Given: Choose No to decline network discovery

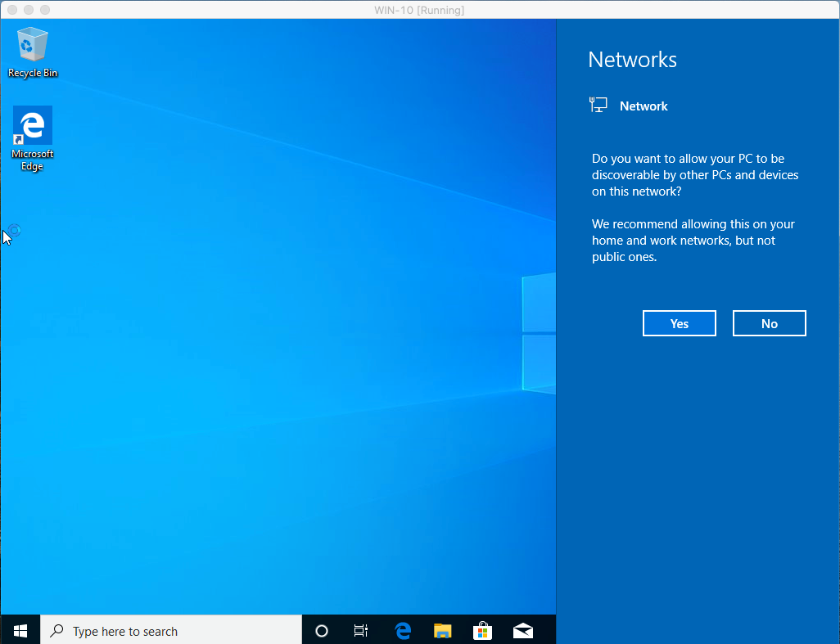Looking at the screenshot, I should (x=770, y=323).
